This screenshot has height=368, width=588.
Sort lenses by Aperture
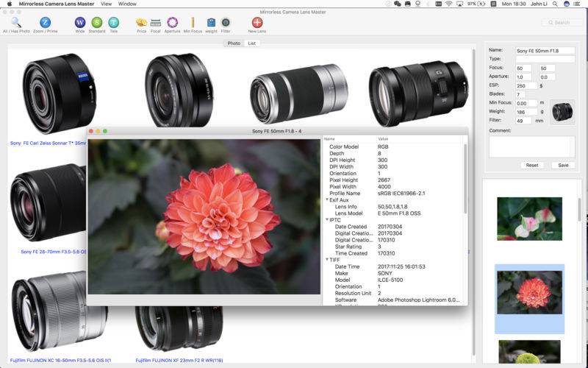click(172, 23)
